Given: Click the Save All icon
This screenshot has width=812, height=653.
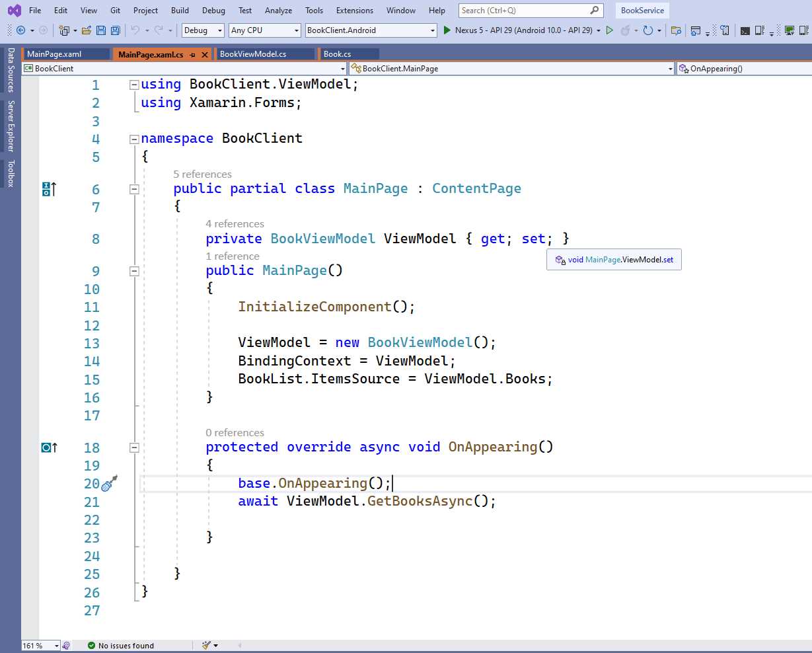Looking at the screenshot, I should tap(116, 30).
